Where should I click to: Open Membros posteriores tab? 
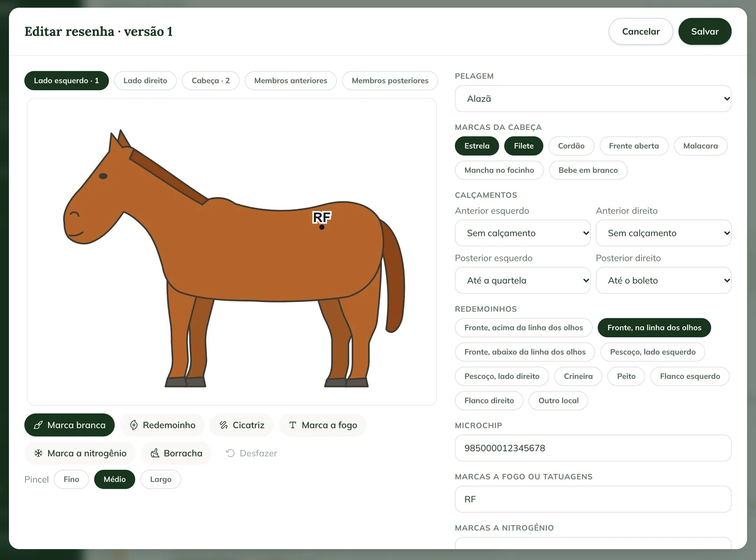pyautogui.click(x=390, y=81)
